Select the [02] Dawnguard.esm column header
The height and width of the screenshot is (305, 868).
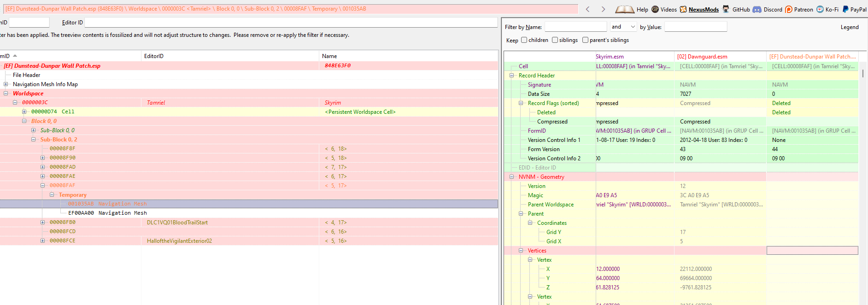pyautogui.click(x=720, y=57)
